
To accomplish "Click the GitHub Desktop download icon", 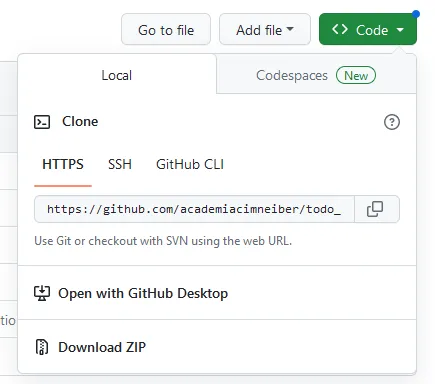I will coord(42,293).
